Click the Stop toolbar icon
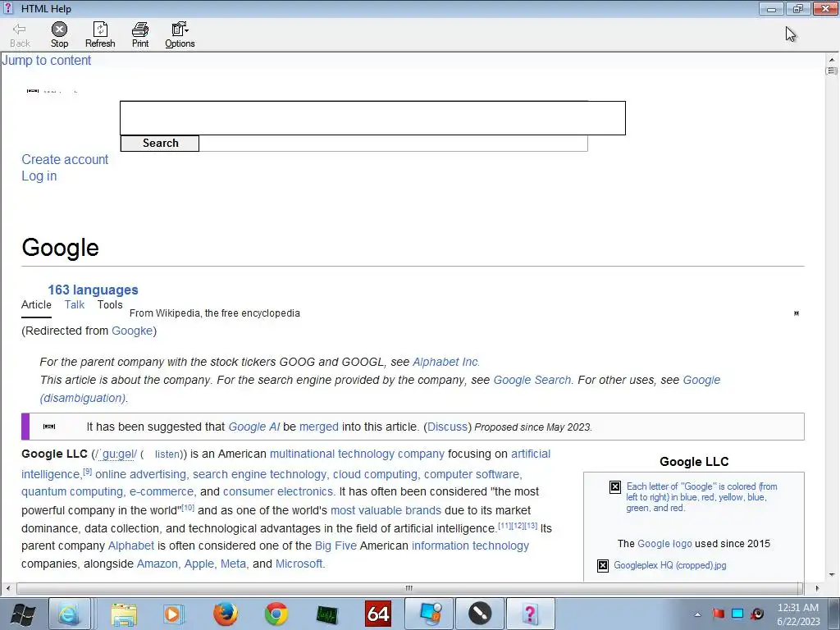 click(x=59, y=34)
